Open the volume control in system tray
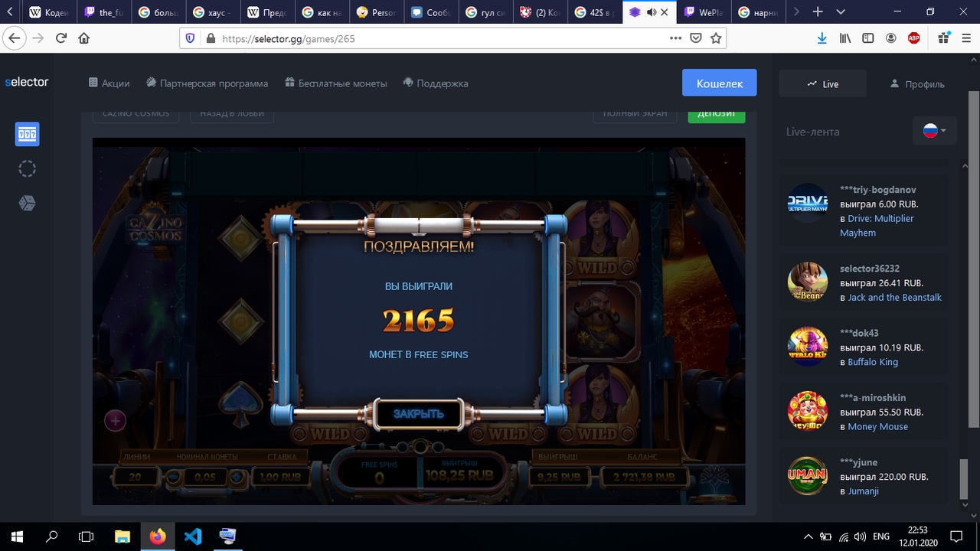This screenshot has width=980, height=551. pos(860,536)
